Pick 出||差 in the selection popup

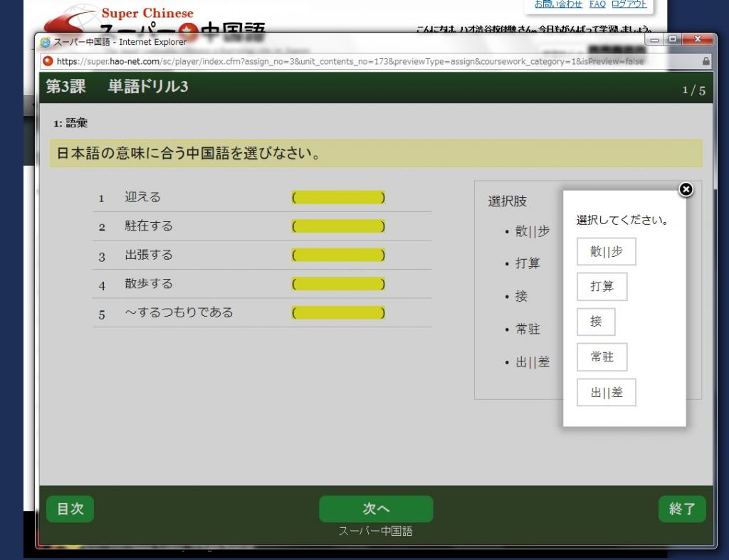tap(606, 392)
